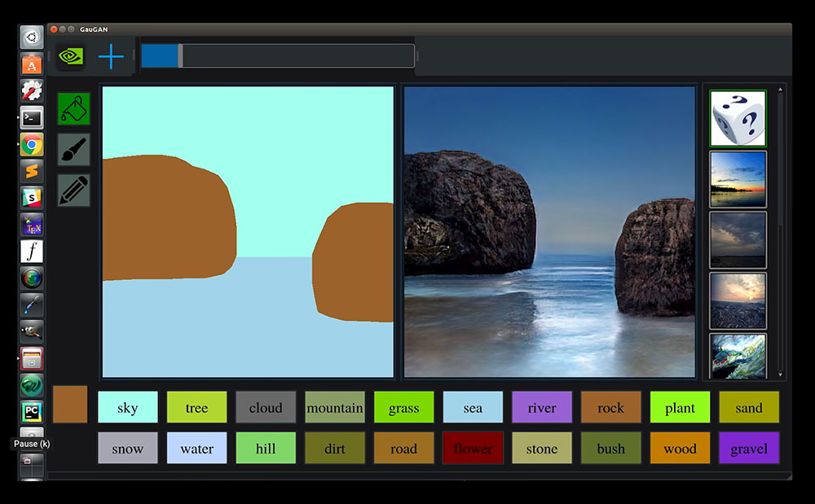Open PyCharm from the dock
815x504 pixels.
tap(32, 412)
